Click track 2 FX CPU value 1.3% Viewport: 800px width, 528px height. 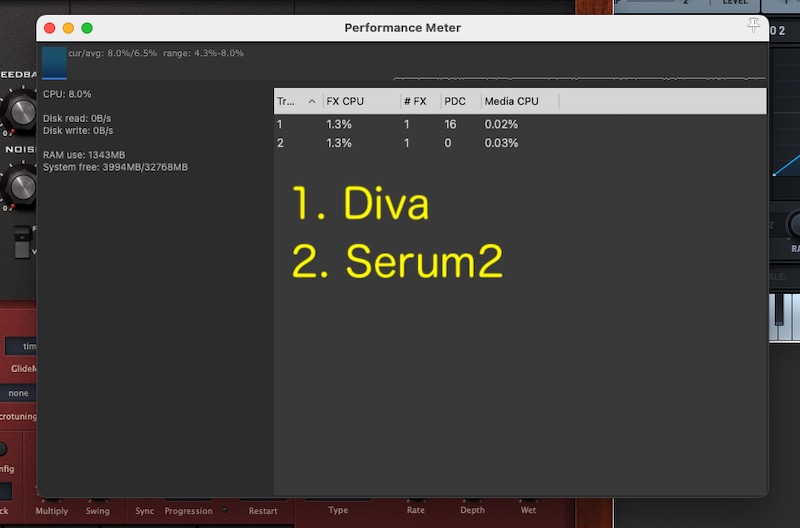click(339, 143)
